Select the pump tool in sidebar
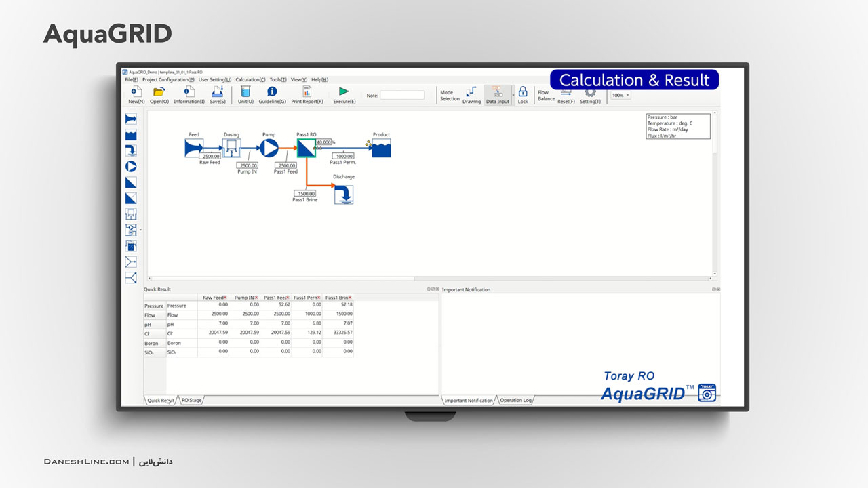 (x=131, y=166)
